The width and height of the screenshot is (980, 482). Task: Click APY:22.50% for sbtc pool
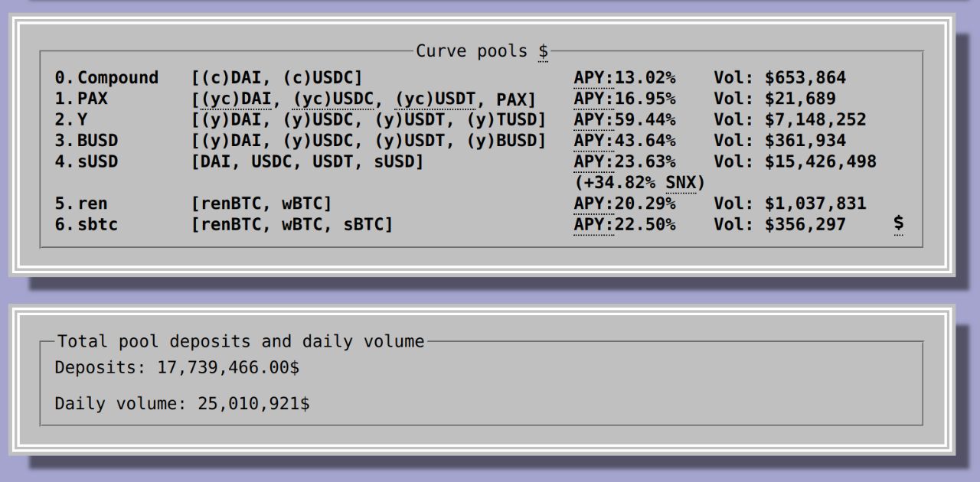[625, 224]
